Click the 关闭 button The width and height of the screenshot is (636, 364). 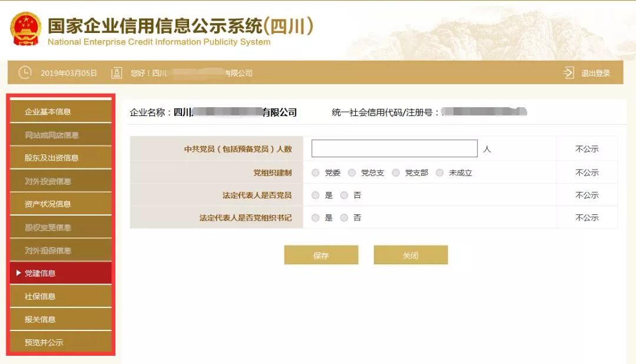click(x=411, y=255)
